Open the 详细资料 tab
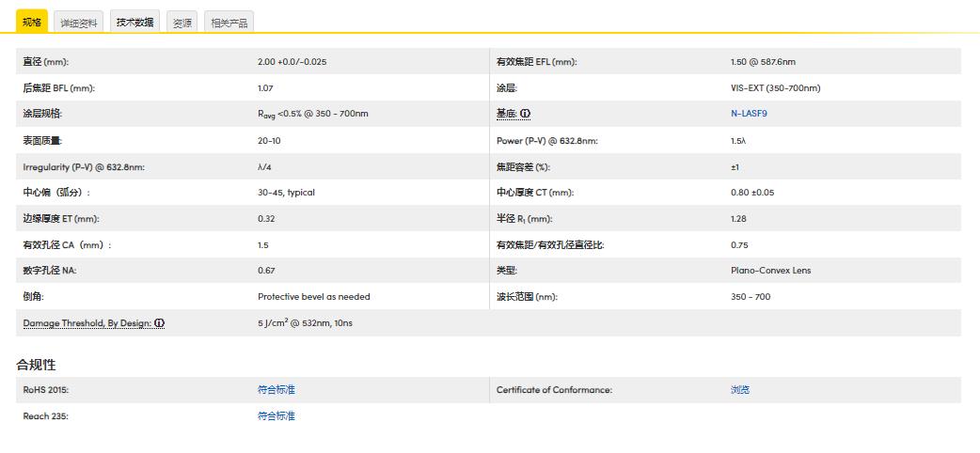 (78, 23)
